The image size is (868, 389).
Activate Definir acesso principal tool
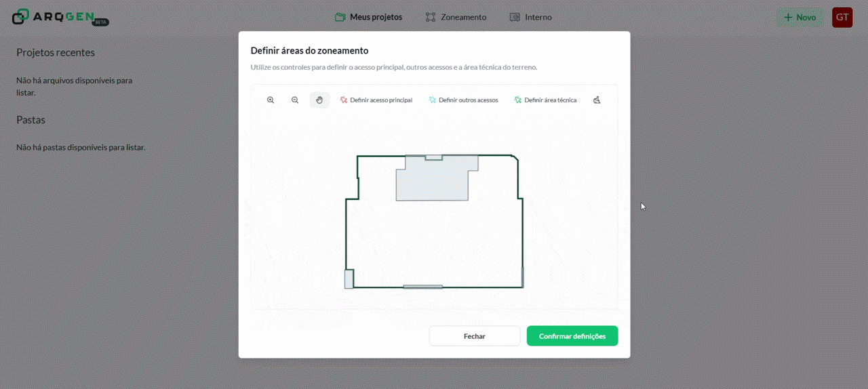coord(376,100)
